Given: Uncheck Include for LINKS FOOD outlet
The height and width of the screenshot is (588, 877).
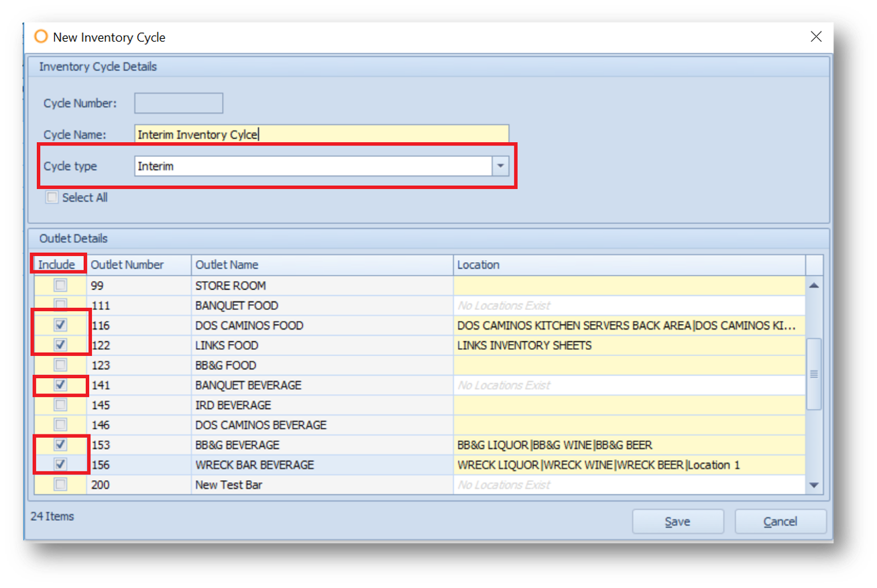Looking at the screenshot, I should pyautogui.click(x=60, y=345).
